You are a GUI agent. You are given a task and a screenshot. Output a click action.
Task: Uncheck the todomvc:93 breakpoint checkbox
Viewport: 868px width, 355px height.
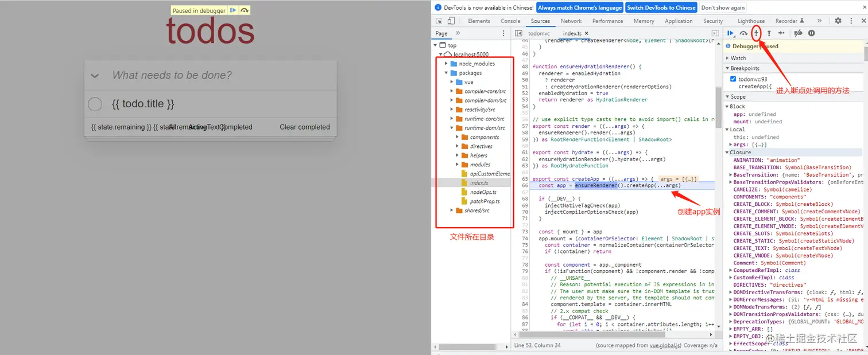[733, 79]
